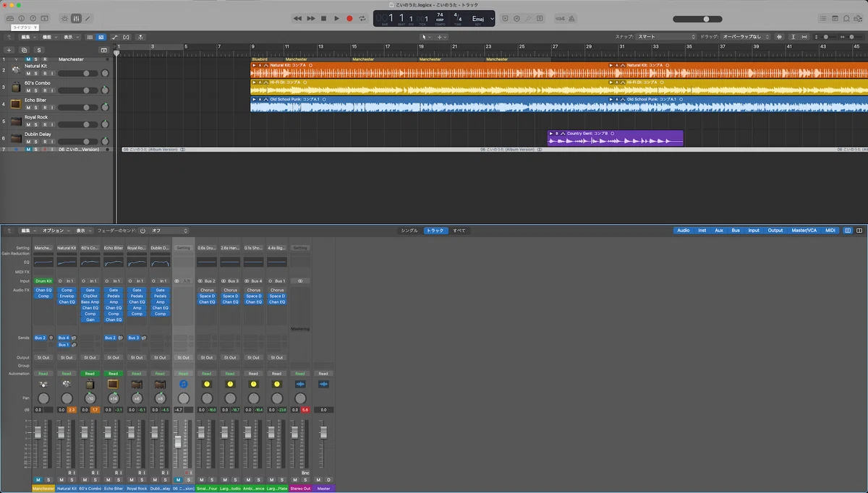Open the スナップ スマート dropdown
This screenshot has width=868, height=493.
pos(665,37)
